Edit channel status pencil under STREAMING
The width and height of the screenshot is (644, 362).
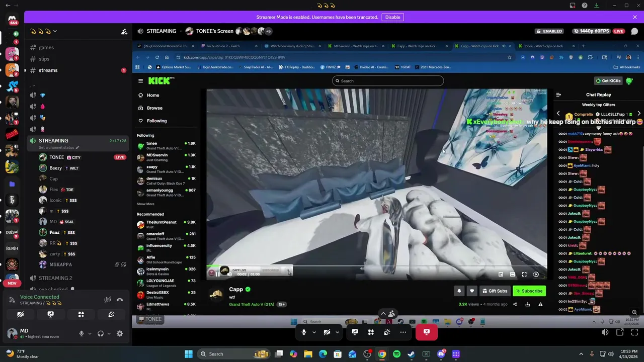[77, 148]
